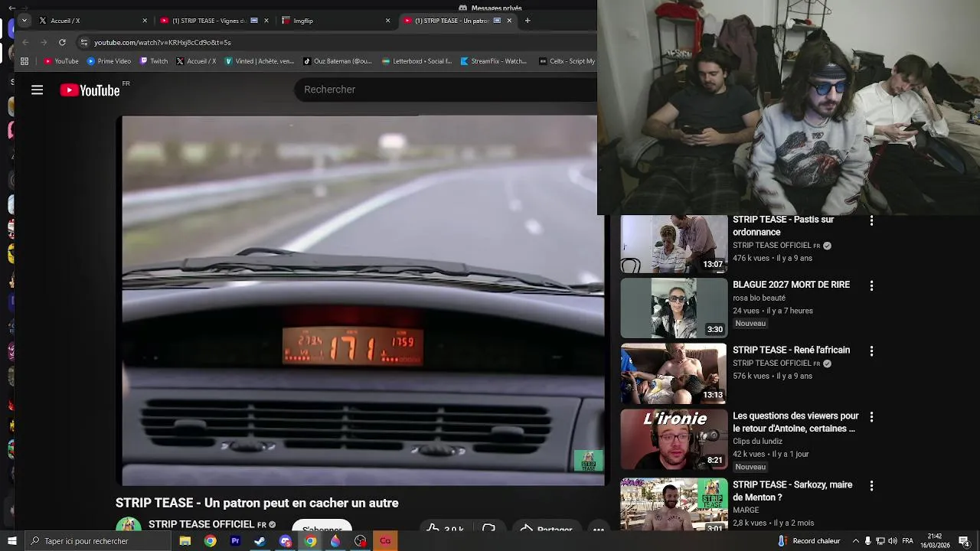Open the Windows notification center icon
This screenshot has height=551, width=980.
click(x=964, y=541)
